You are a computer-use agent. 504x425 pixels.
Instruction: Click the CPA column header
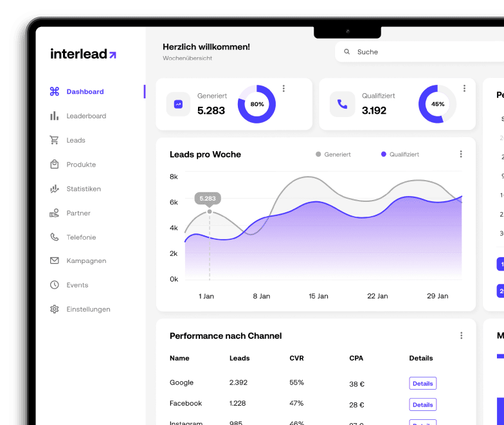356,358
